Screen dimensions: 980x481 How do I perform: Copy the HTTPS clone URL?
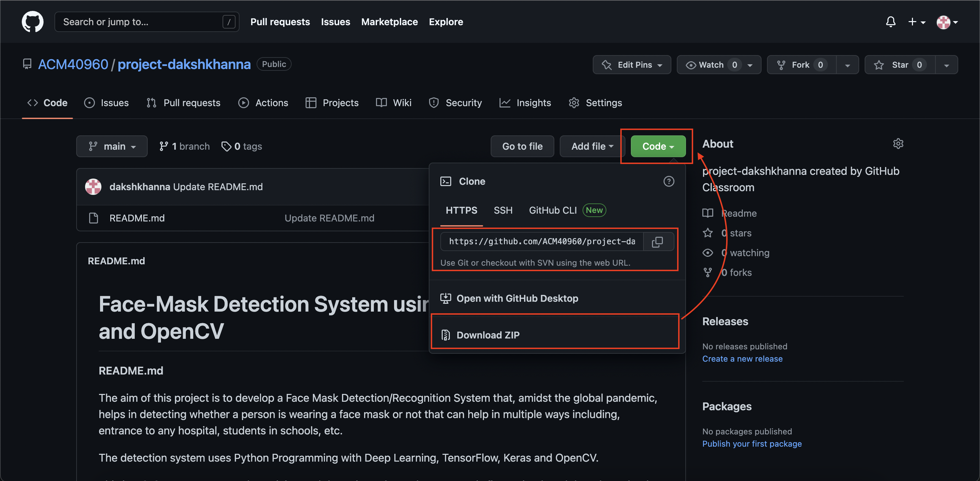coord(657,242)
